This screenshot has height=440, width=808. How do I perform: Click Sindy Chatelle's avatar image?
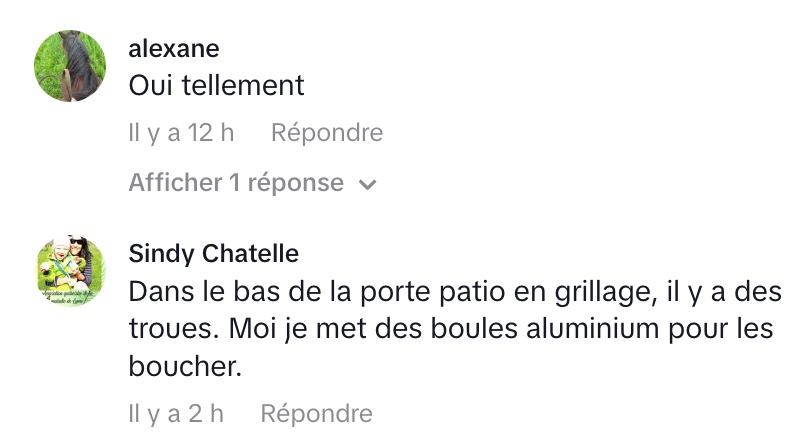[x=70, y=272]
